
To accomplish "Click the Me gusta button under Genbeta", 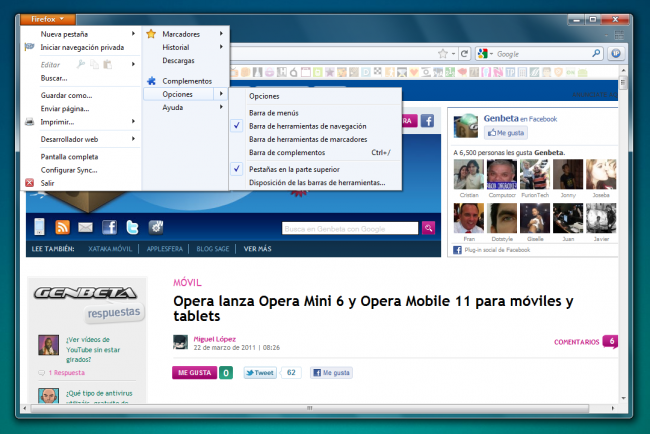I will [506, 133].
